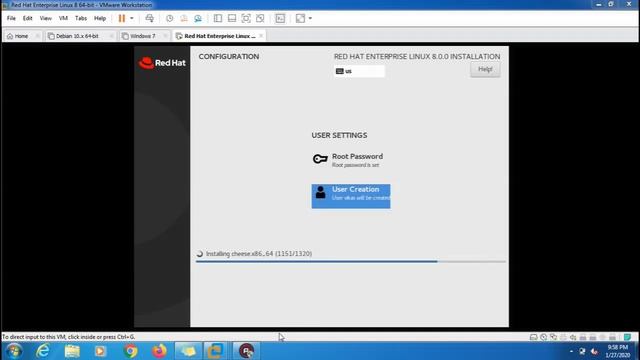Viewport: 640px width, 360px height.
Task: Open Root Password settings
Action: click(351, 160)
